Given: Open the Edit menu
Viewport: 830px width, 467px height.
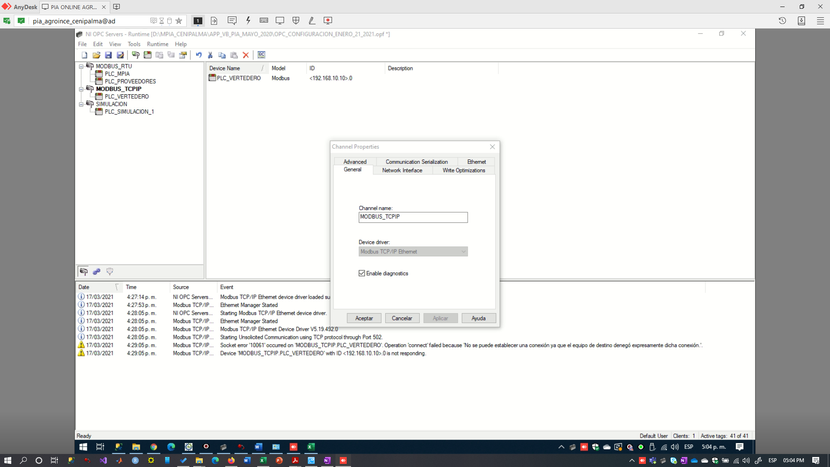Looking at the screenshot, I should [x=98, y=44].
